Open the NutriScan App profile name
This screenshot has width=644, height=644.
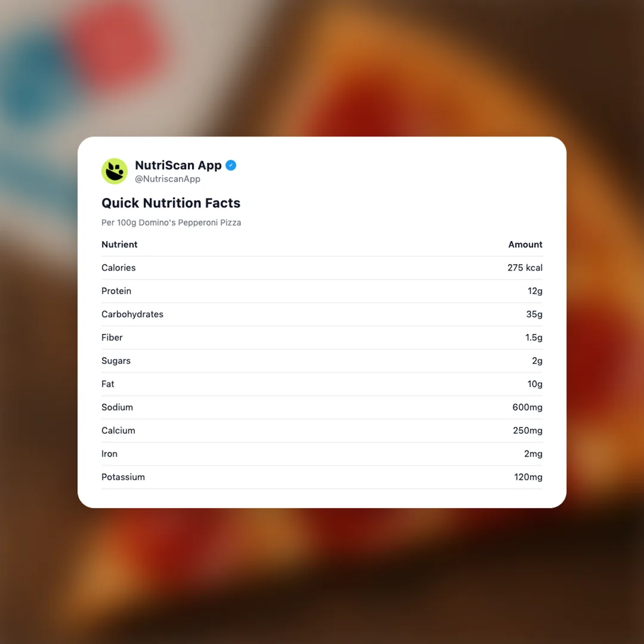pyautogui.click(x=178, y=165)
